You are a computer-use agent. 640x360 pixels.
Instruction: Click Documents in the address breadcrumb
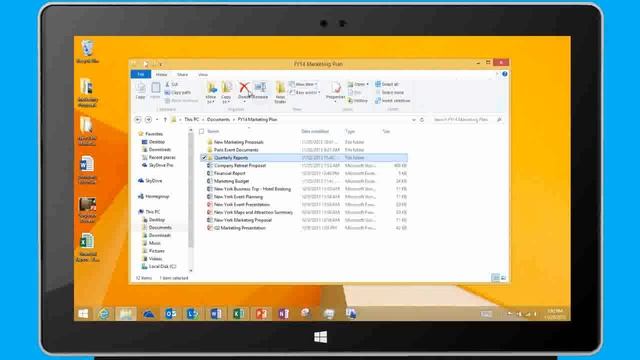[x=218, y=120]
